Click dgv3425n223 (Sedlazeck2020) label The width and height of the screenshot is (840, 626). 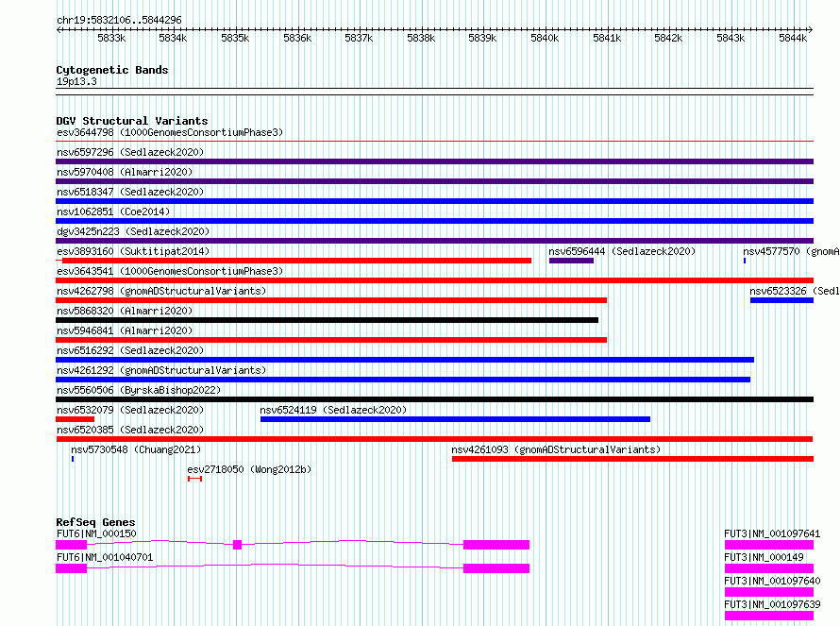click(x=133, y=231)
